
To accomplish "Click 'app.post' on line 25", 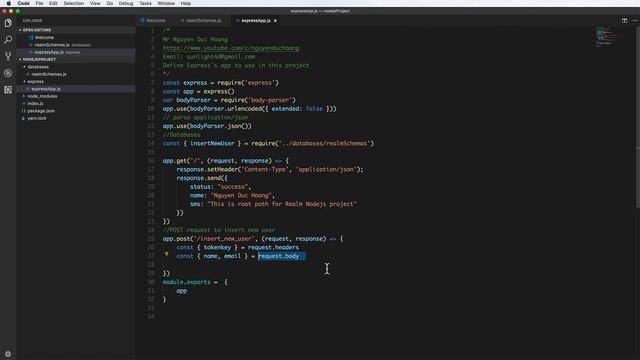I will click(x=176, y=239).
